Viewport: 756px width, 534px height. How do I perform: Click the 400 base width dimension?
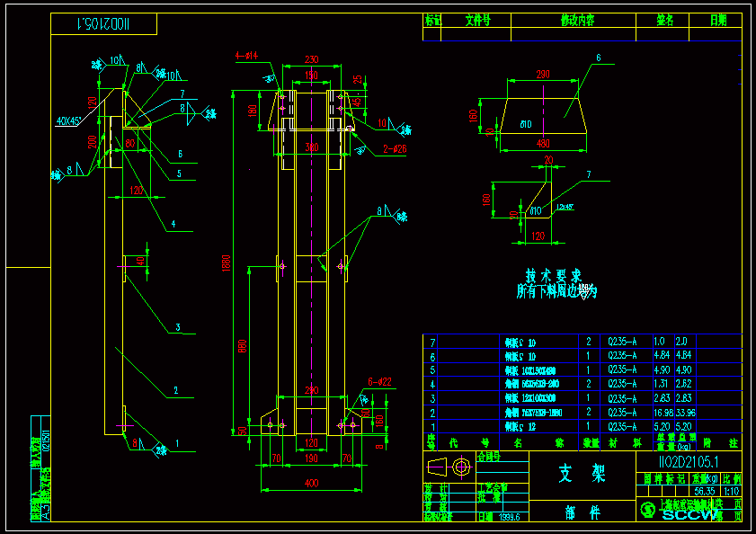coord(311,483)
